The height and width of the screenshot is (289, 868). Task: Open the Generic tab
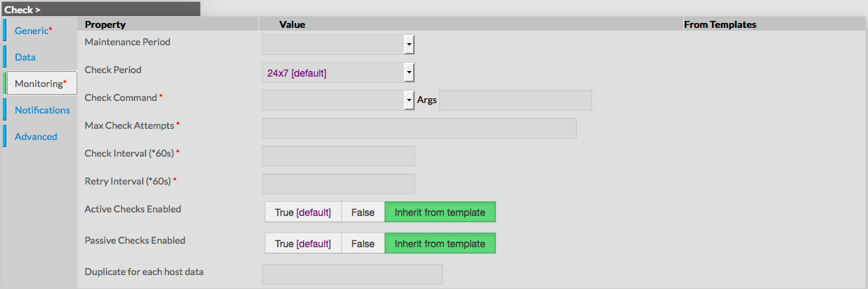(x=33, y=31)
